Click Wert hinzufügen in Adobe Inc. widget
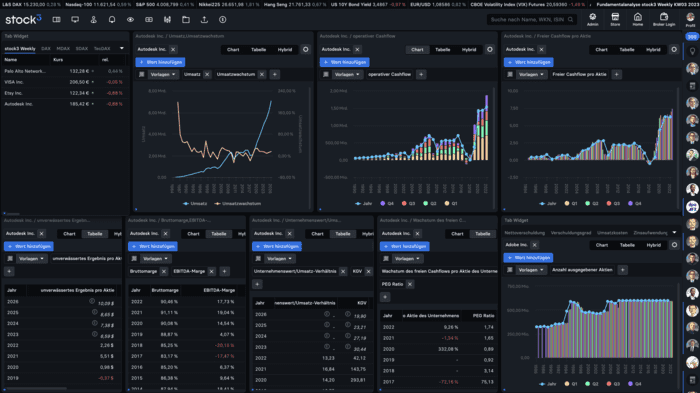 coord(529,258)
